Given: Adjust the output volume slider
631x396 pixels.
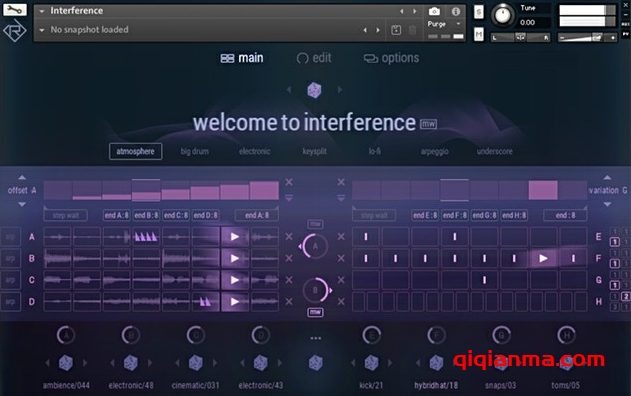Looking at the screenshot, I should coord(587,38).
